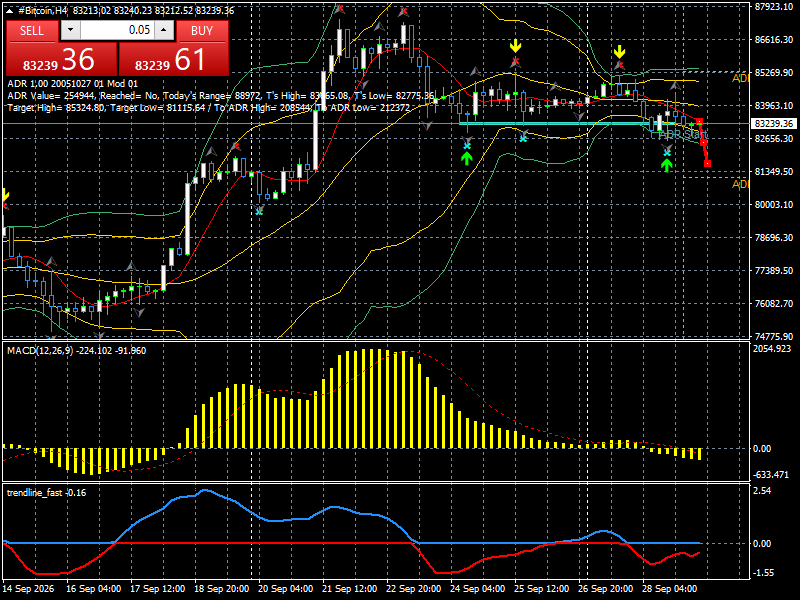Image resolution: width=800 pixels, height=600 pixels.
Task: Select the #Bitcoin,H4 chart title text
Action: pos(42,11)
